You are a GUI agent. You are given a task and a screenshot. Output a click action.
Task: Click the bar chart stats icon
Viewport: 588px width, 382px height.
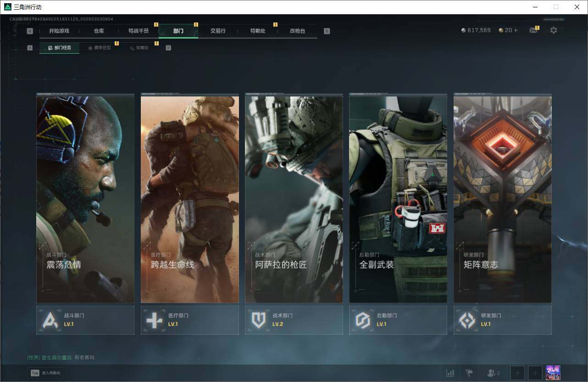(x=450, y=373)
